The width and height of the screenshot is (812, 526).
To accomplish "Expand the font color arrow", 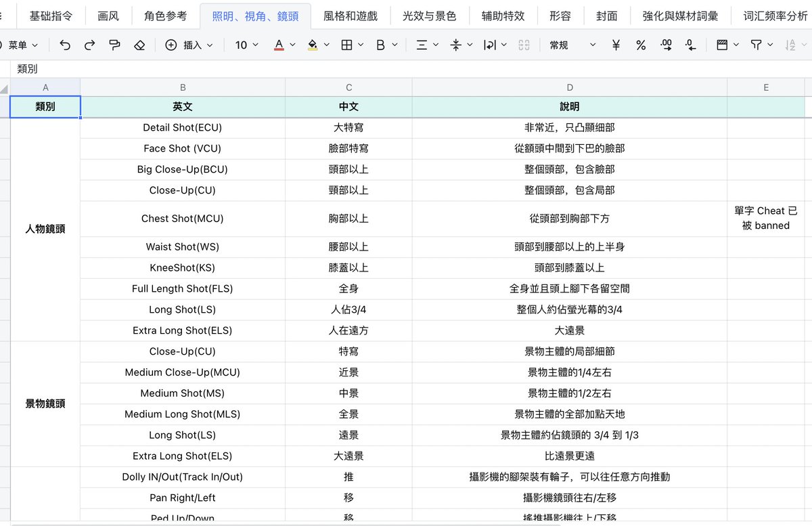I will point(293,45).
